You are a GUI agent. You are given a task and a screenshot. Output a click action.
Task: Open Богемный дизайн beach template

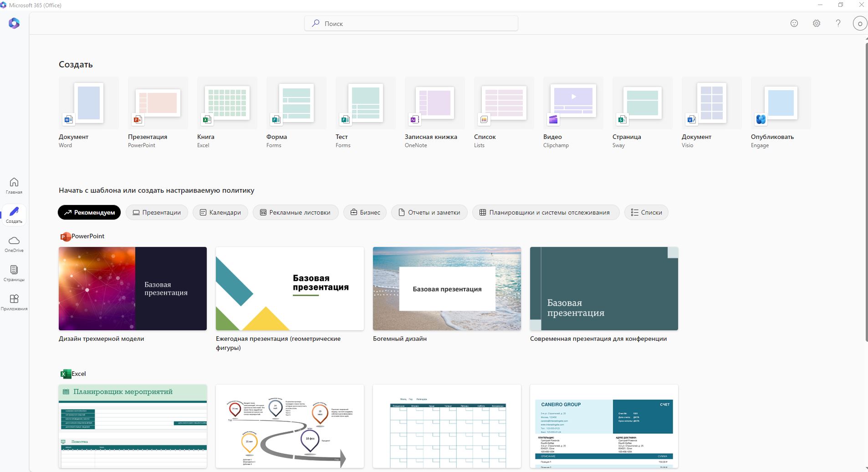[447, 288]
